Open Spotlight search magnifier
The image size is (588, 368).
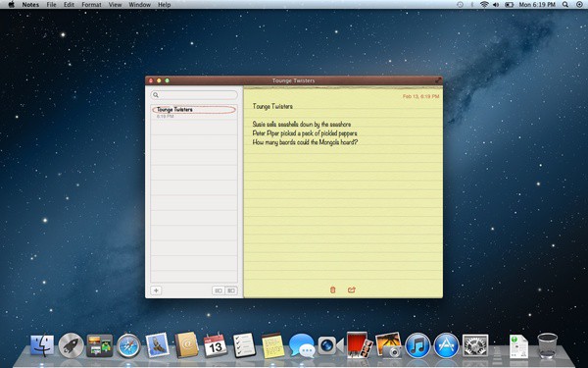(x=565, y=5)
